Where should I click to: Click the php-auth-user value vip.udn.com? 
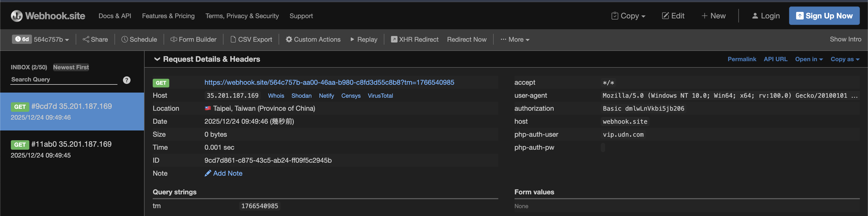pos(623,135)
